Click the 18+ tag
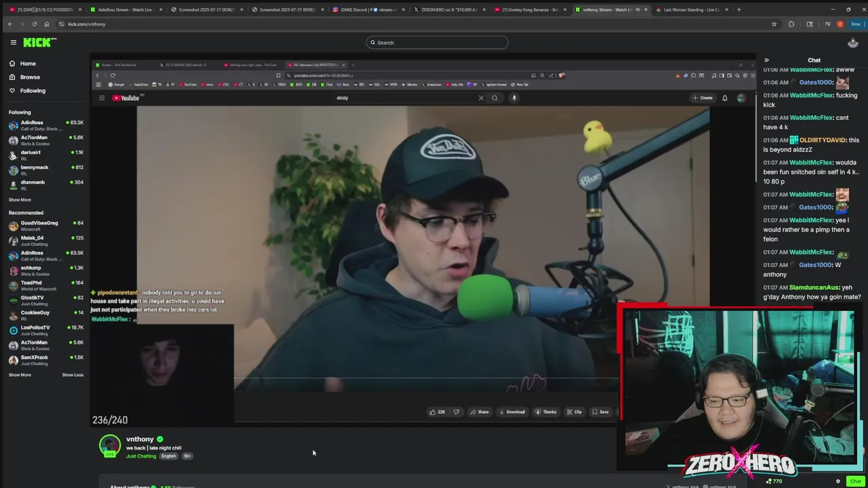The image size is (868, 488). point(186,456)
